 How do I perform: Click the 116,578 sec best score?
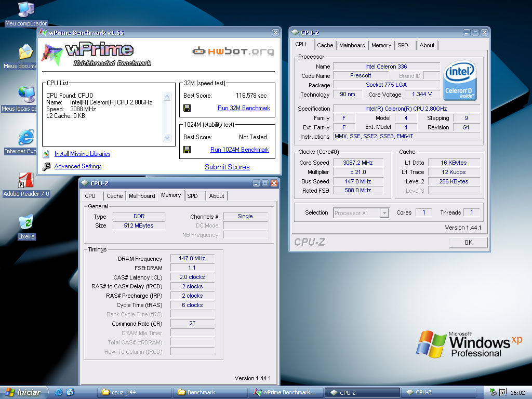(x=251, y=96)
